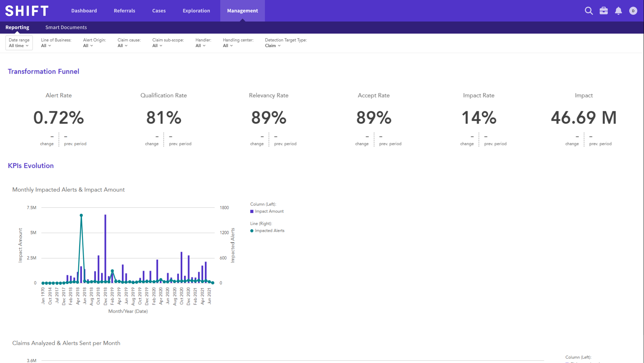This screenshot has width=644, height=363.
Task: Open the global search
Action: click(x=589, y=11)
